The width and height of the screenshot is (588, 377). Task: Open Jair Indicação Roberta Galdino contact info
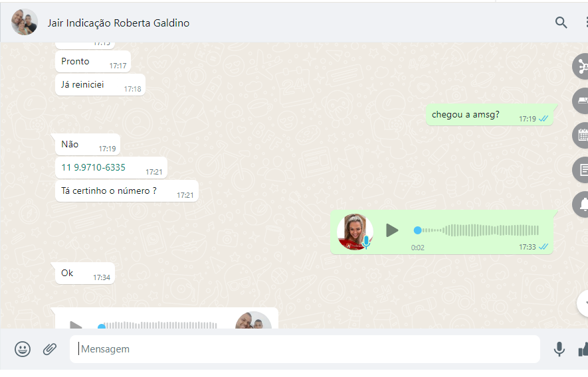tap(118, 23)
